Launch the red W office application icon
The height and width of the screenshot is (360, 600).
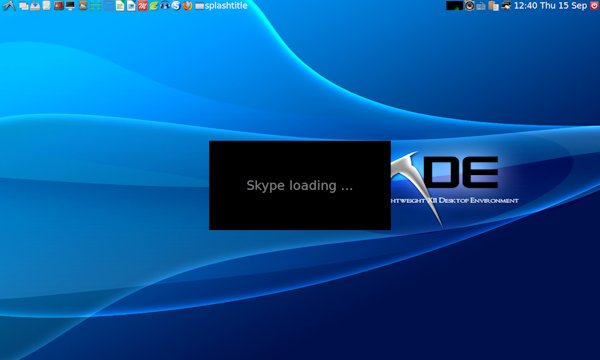pos(143,5)
